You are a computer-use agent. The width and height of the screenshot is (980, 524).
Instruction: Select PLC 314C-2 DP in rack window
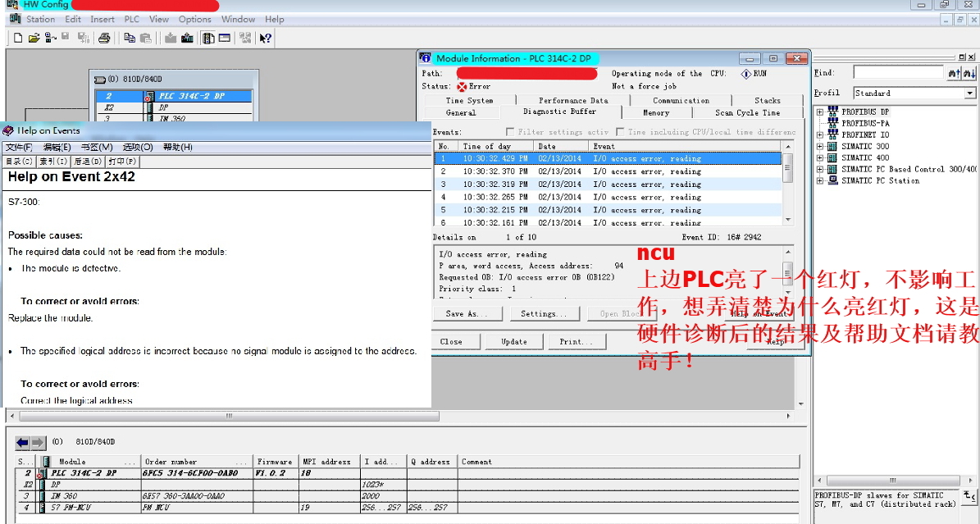click(x=174, y=96)
